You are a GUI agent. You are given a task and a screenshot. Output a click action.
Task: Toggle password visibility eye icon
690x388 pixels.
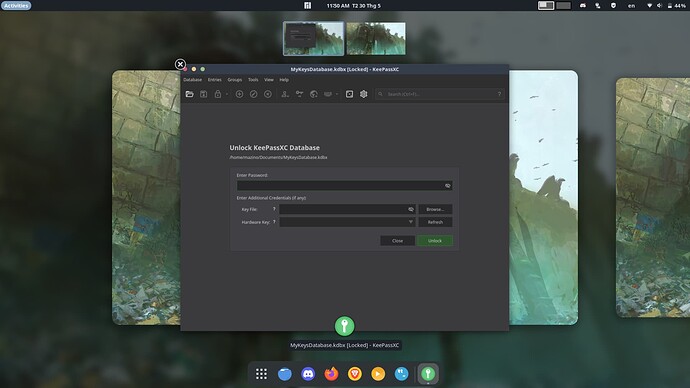[448, 186]
